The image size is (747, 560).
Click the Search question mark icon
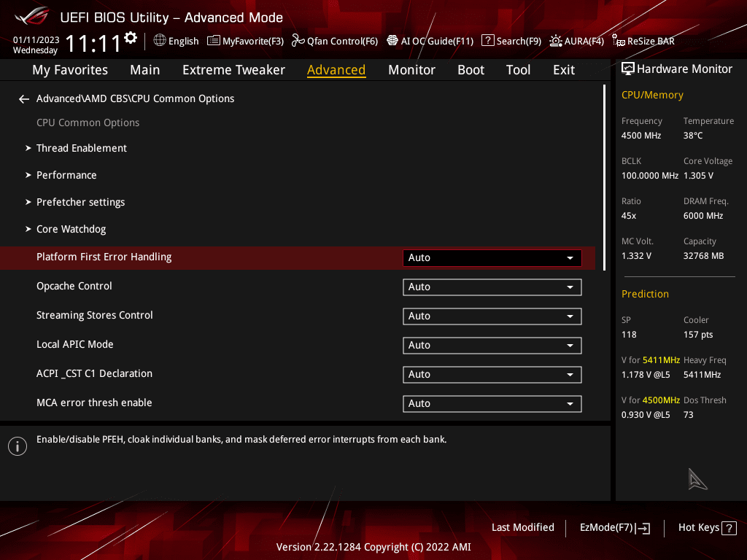pyautogui.click(x=488, y=41)
